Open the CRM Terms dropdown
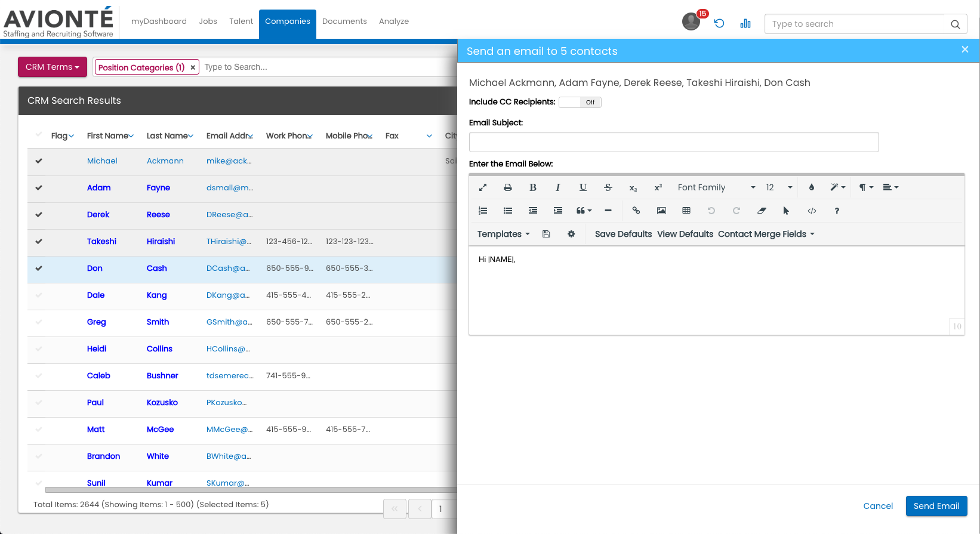980x534 pixels. click(53, 67)
